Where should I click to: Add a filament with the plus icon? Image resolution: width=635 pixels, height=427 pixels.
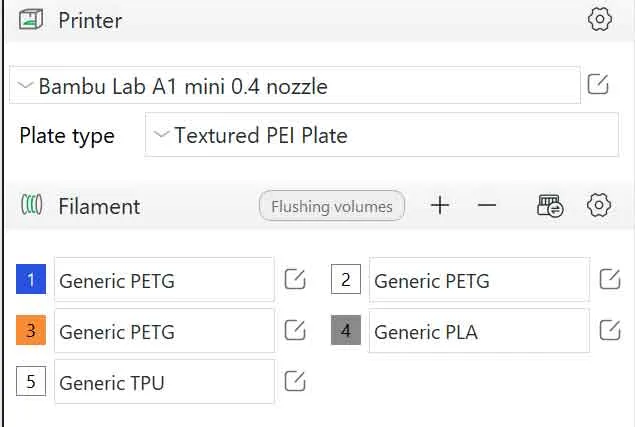tap(440, 205)
